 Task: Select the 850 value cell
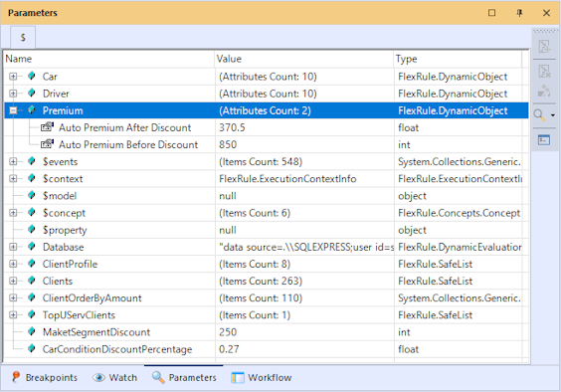tap(304, 144)
